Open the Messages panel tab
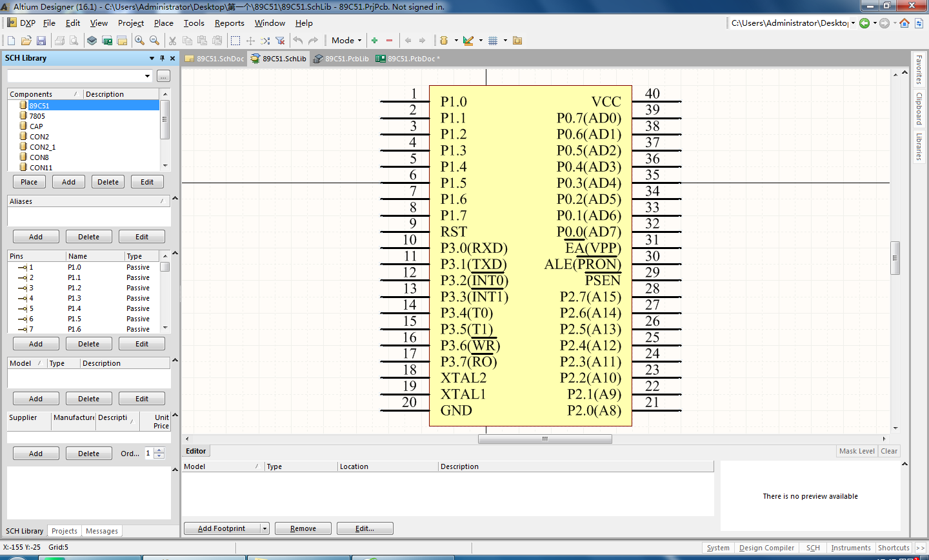This screenshot has width=929, height=560. [x=102, y=531]
